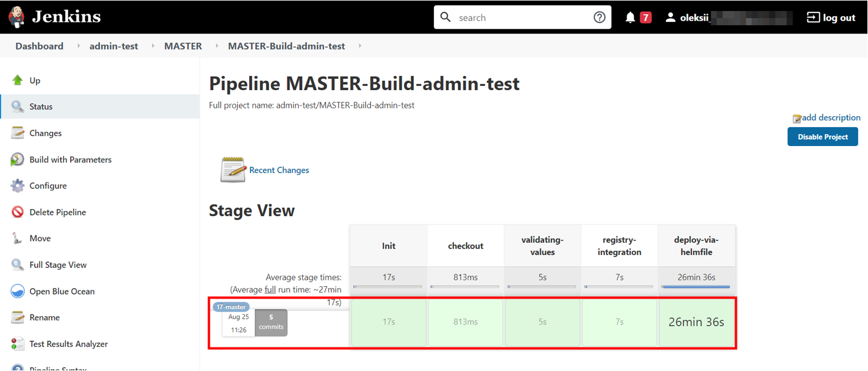Click the Open Blue Ocean circle icon
This screenshot has width=868, height=371.
18,291
